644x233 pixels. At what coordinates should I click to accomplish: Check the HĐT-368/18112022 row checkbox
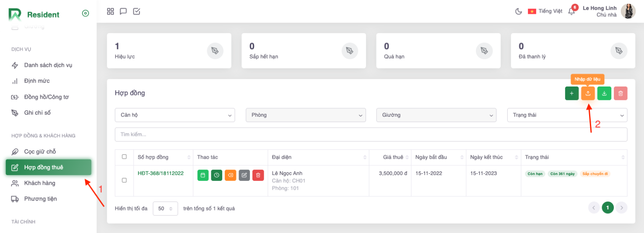pos(124,180)
